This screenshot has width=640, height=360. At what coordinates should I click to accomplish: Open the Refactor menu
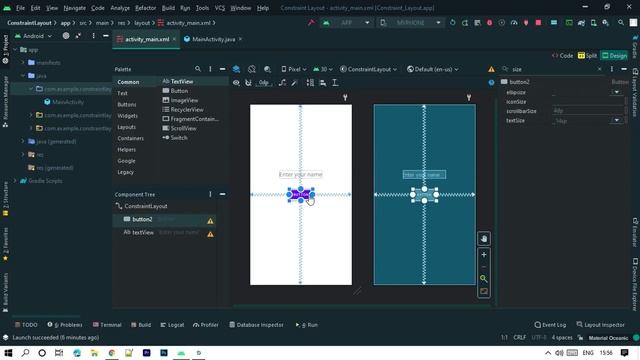click(x=145, y=8)
